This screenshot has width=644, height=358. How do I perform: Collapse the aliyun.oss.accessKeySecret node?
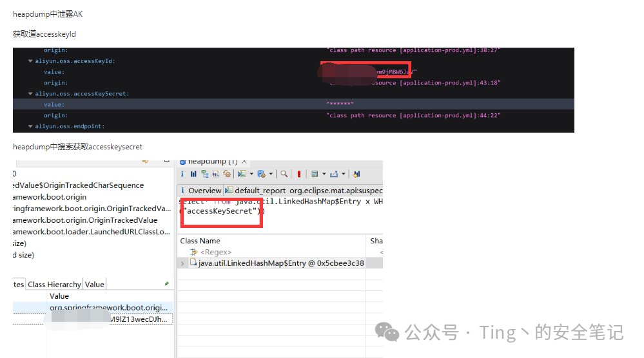coord(30,94)
